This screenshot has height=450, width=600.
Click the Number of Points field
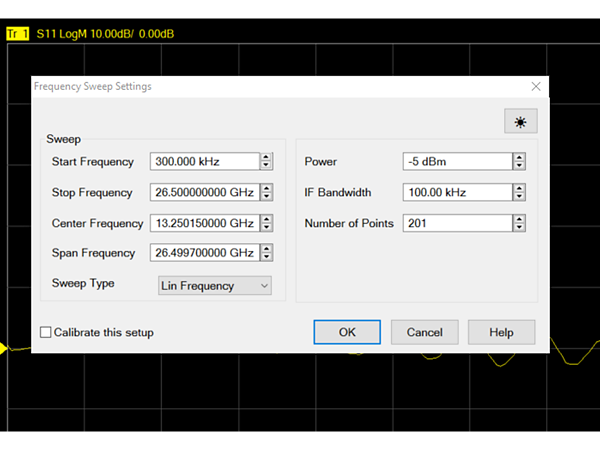(x=456, y=223)
